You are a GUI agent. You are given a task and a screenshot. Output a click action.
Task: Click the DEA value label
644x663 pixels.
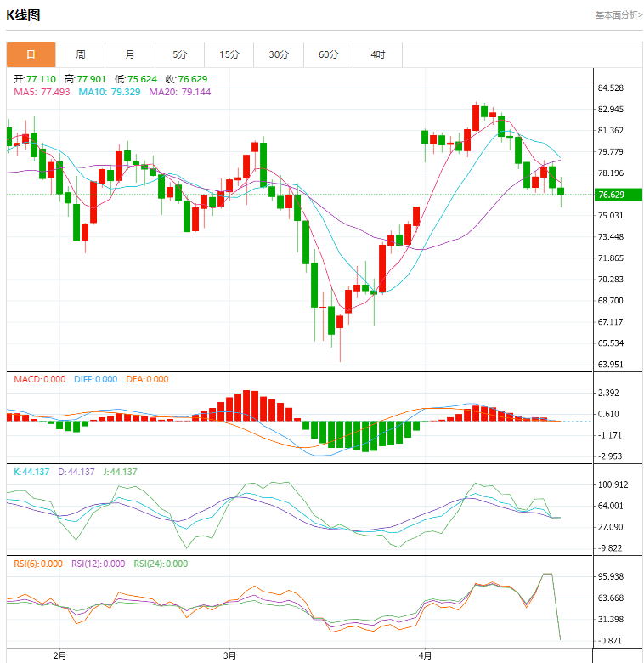[146, 380]
